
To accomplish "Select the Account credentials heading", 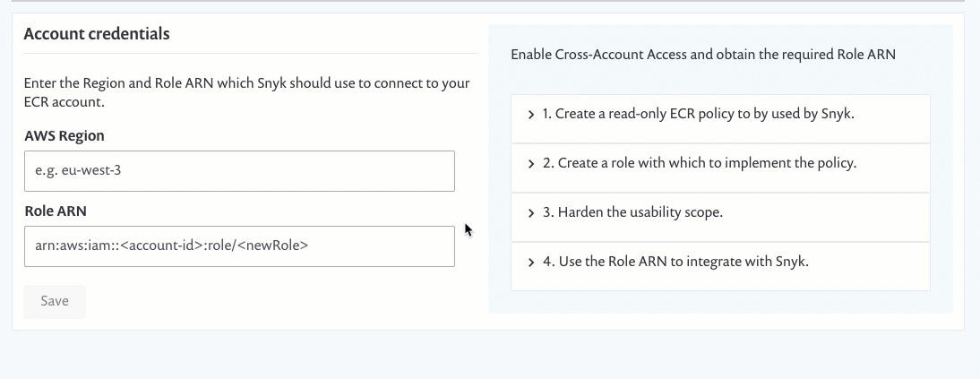I will [97, 34].
